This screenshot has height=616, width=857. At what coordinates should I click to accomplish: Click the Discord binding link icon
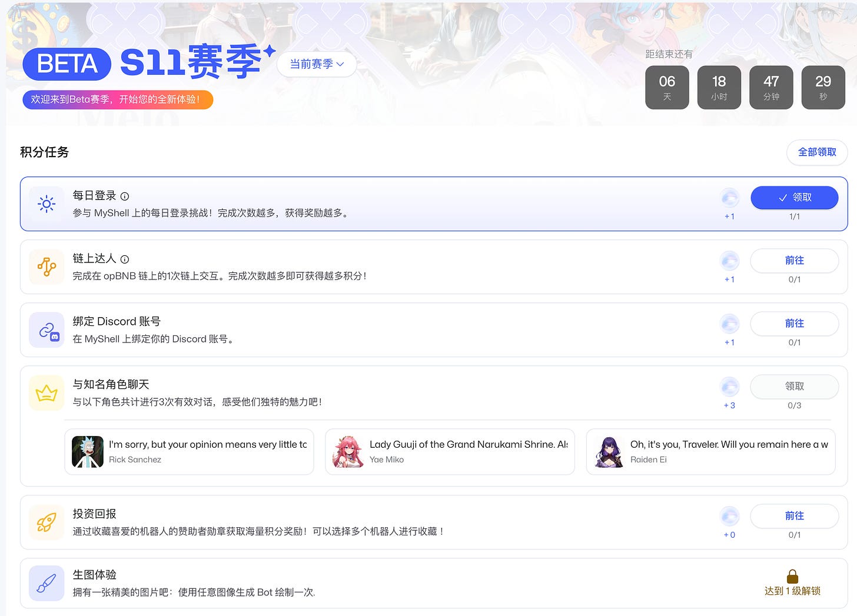46,329
